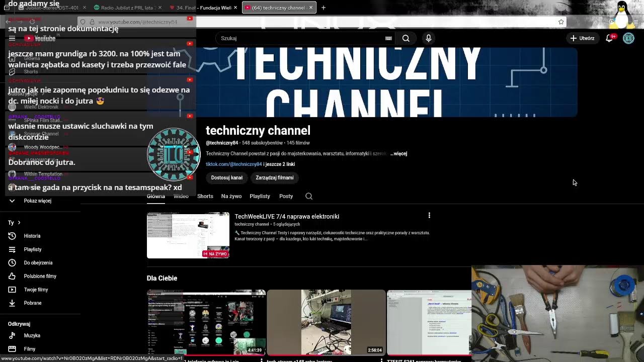Open TechWeekLIVE 7/4 naprawa elektroniki title

(287, 216)
